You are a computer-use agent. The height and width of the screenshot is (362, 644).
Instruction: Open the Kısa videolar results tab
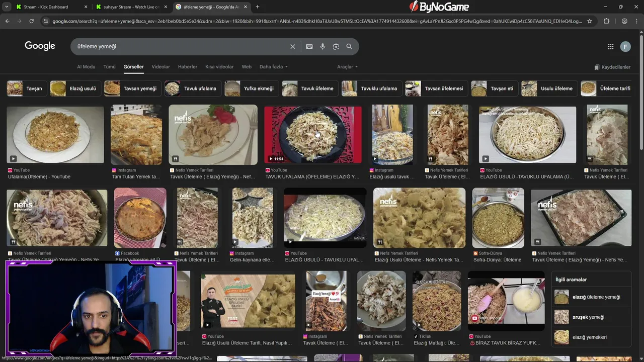pyautogui.click(x=219, y=67)
